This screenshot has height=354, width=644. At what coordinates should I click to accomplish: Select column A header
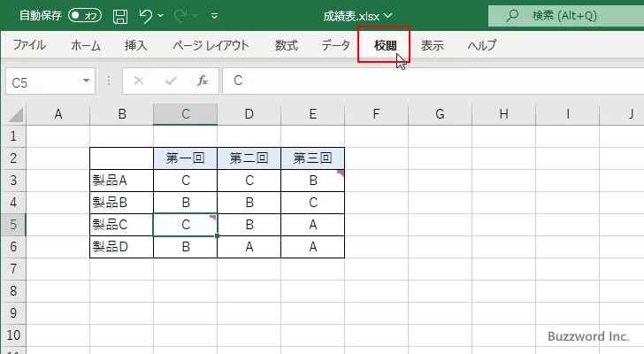coord(57,114)
